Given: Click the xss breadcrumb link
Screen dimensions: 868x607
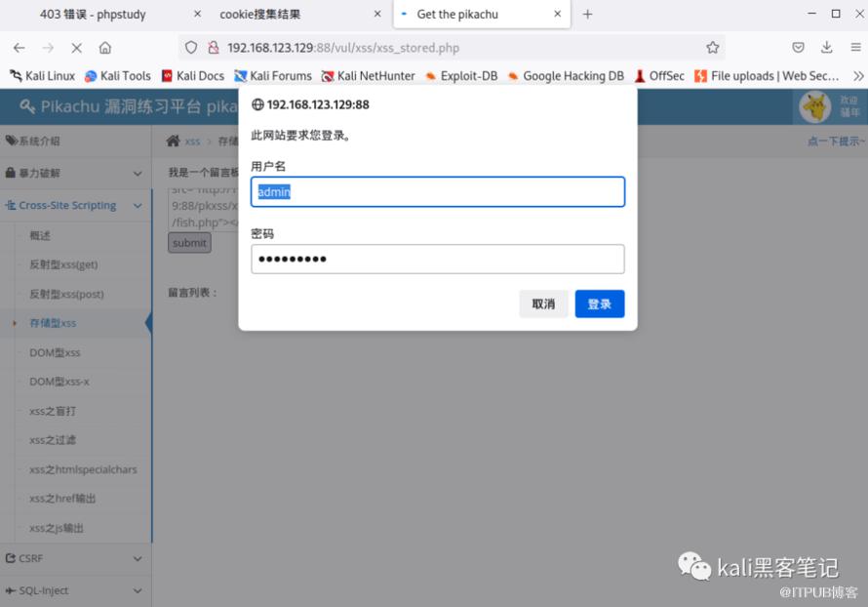Looking at the screenshot, I should tap(192, 142).
